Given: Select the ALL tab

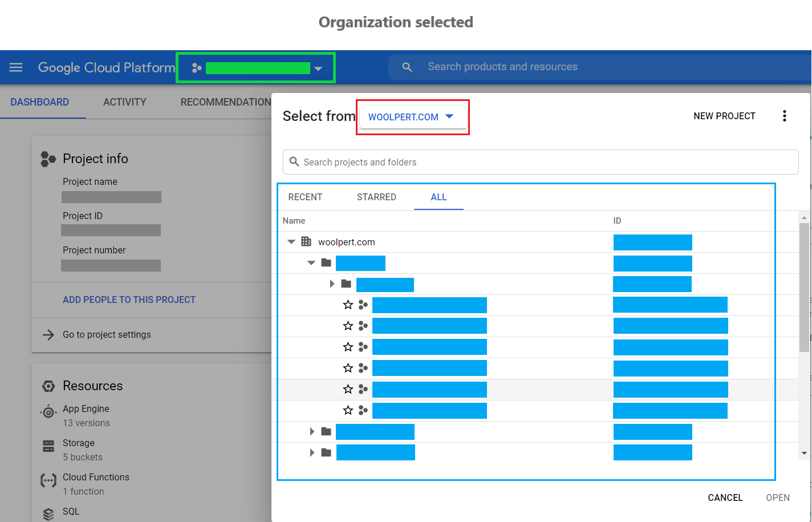Looking at the screenshot, I should point(439,197).
